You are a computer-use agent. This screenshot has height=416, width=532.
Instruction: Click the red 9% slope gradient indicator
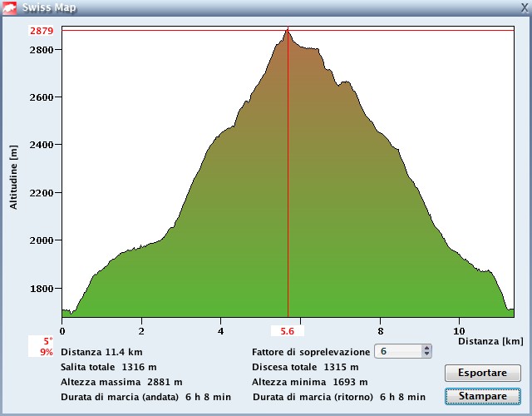coord(46,352)
